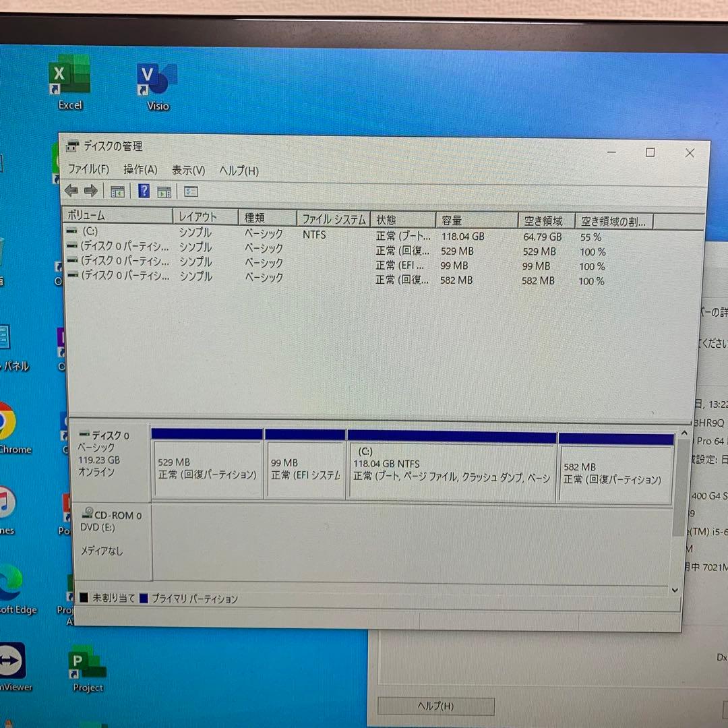
Task: Click the ヘルプ(H) button on the background dialog
Action: 435,706
